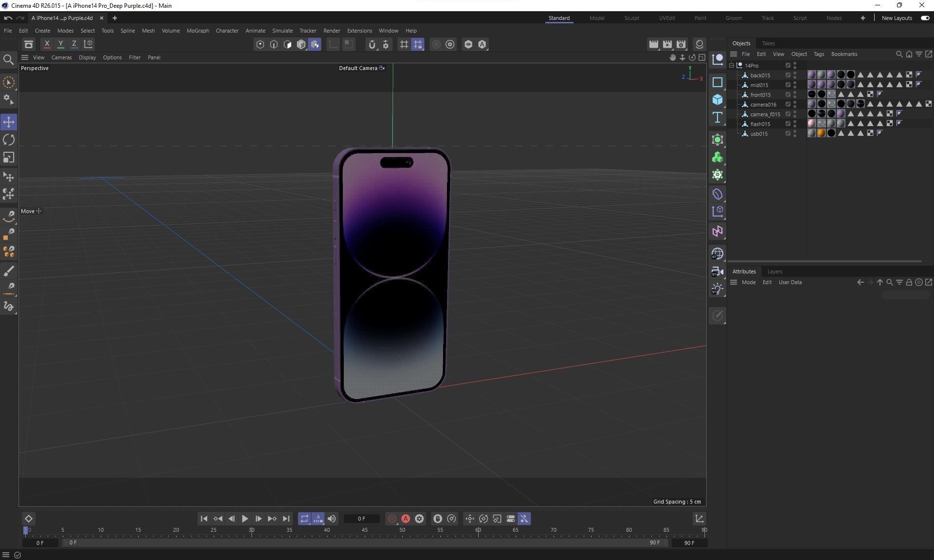
Task: Open Objects manager hamburger menu
Action: click(734, 54)
